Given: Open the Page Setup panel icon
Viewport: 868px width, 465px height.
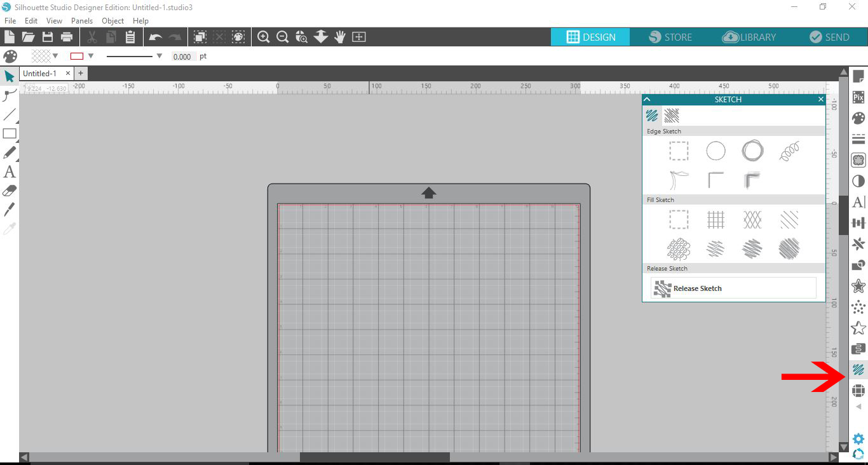Looking at the screenshot, I should [858, 77].
